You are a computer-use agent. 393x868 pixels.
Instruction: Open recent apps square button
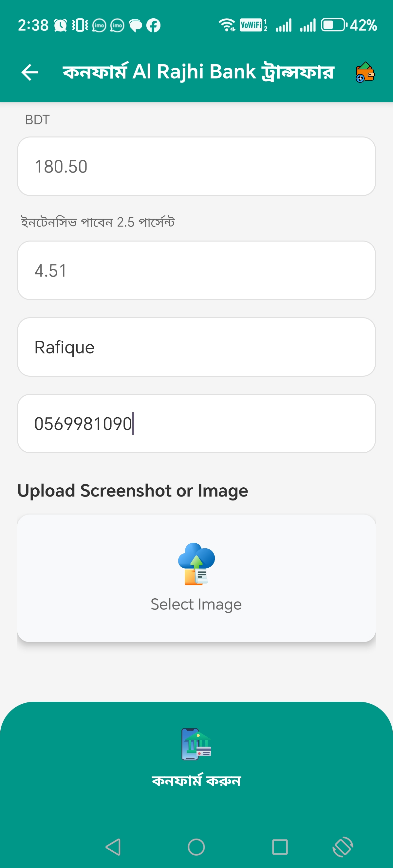coord(280,847)
